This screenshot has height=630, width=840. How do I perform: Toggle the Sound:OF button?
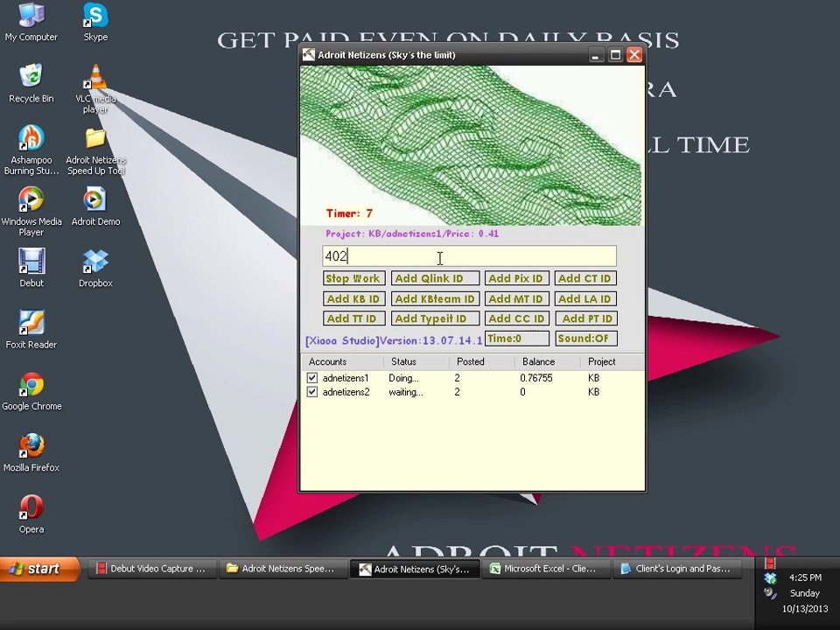click(586, 339)
